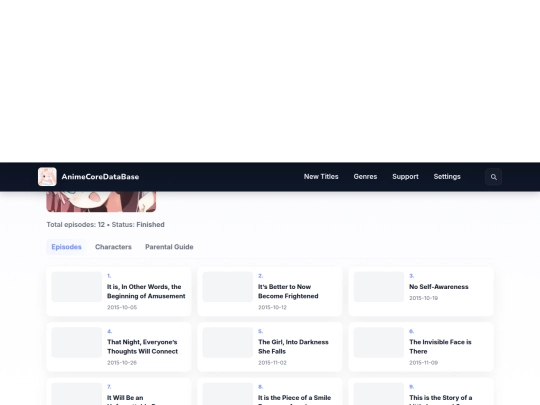The width and height of the screenshot is (540, 405).
Task: Click 'Total episodes: 12 • Status: Finished' text
Action: [x=105, y=225]
